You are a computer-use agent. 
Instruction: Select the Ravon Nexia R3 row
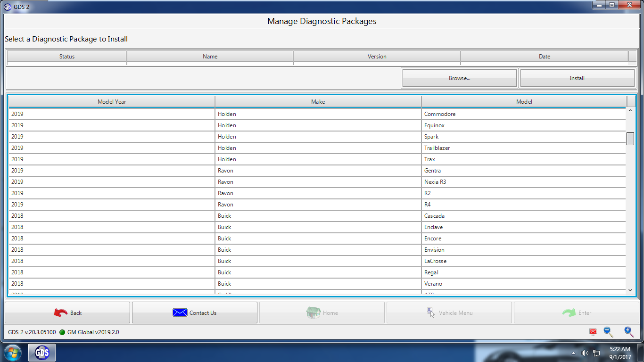pyautogui.click(x=317, y=182)
